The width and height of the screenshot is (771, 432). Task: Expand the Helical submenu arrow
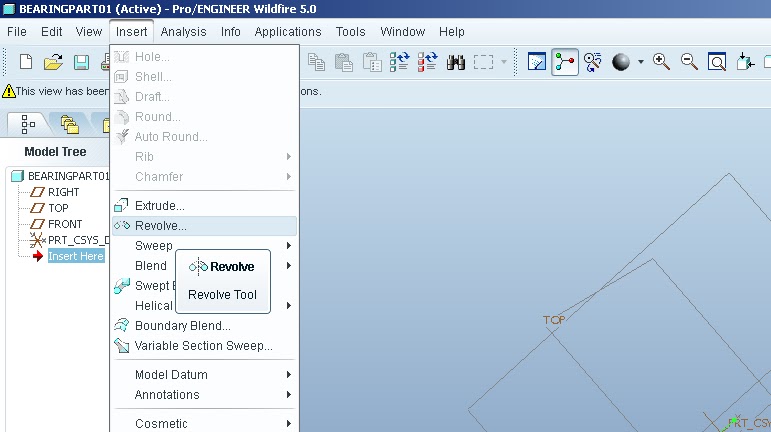click(289, 306)
